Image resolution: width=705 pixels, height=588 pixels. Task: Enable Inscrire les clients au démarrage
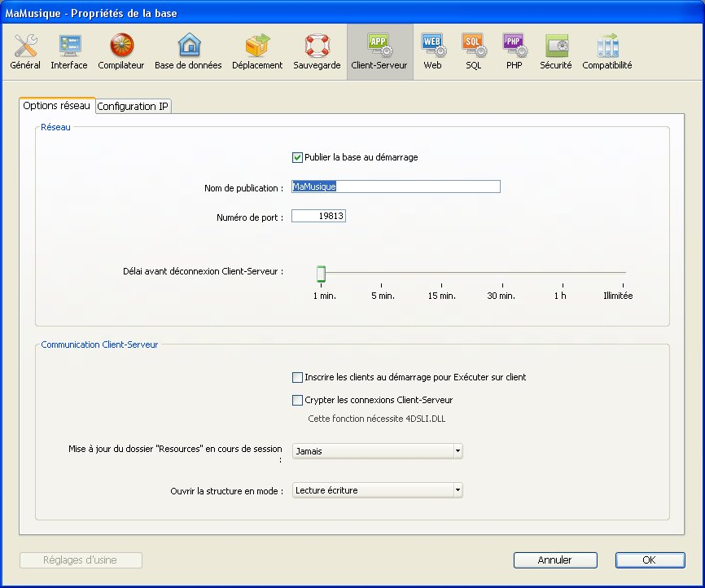[297, 377]
